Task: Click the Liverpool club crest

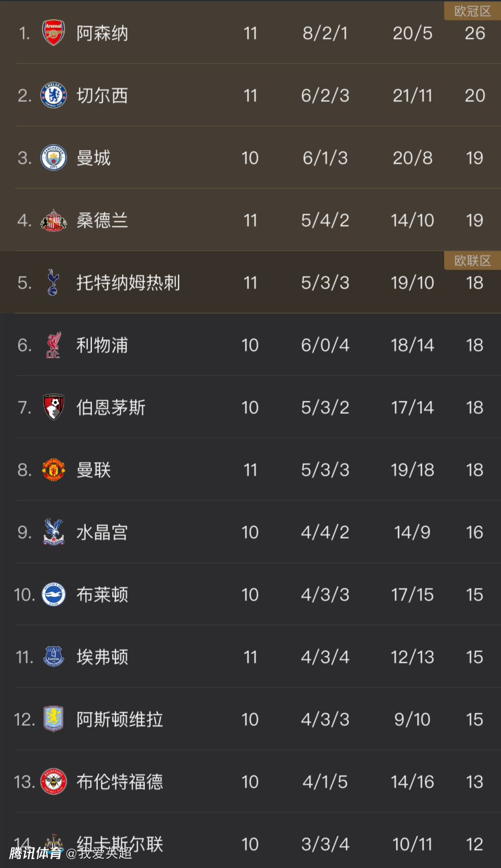Action: coord(53,345)
